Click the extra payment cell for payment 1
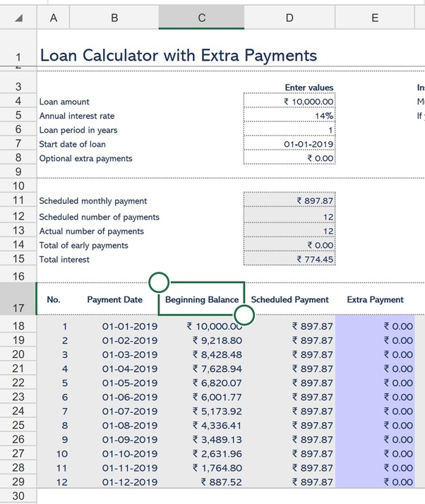The image size is (425, 504). (375, 326)
